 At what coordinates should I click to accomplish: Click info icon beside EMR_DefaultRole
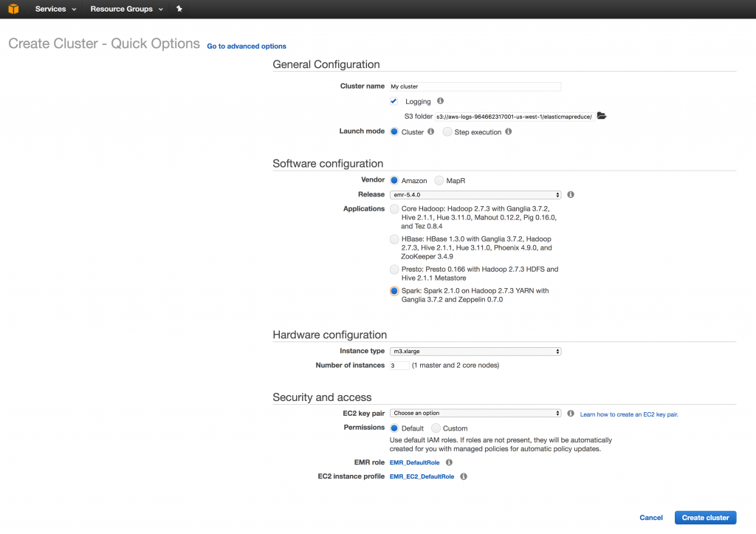tap(449, 462)
